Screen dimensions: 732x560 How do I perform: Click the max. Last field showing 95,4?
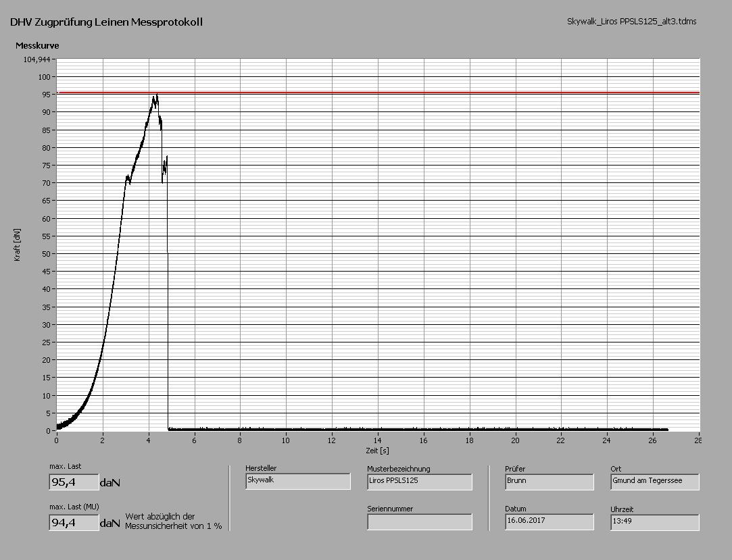point(74,482)
